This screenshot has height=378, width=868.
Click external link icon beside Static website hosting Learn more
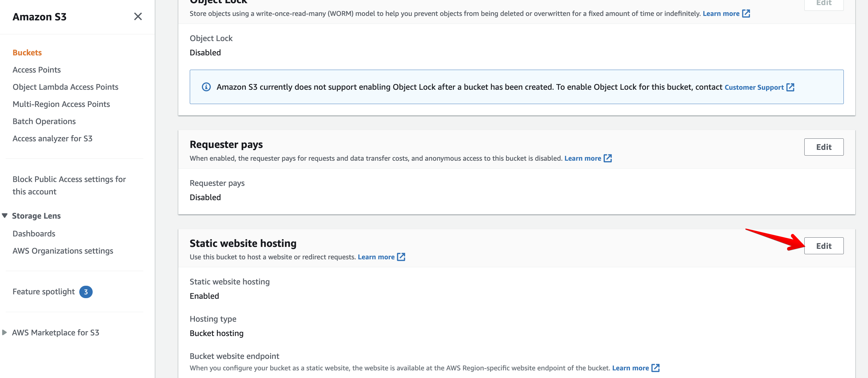click(401, 257)
